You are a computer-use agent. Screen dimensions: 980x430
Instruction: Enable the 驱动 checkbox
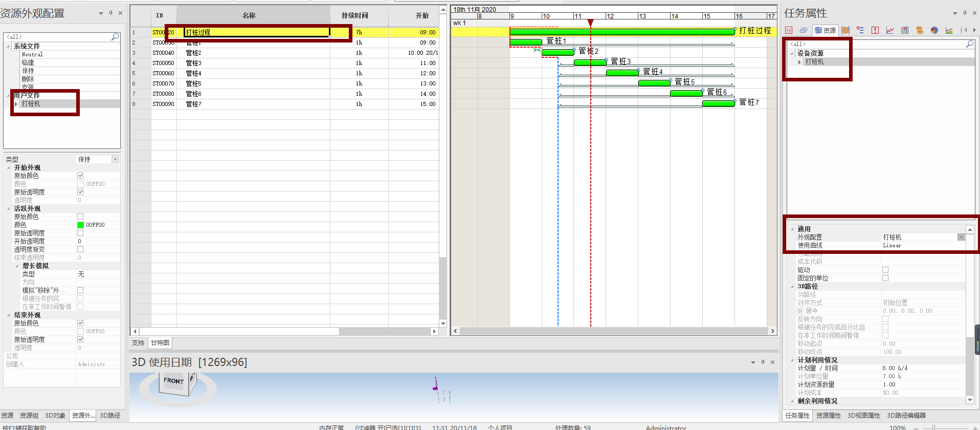click(x=885, y=270)
